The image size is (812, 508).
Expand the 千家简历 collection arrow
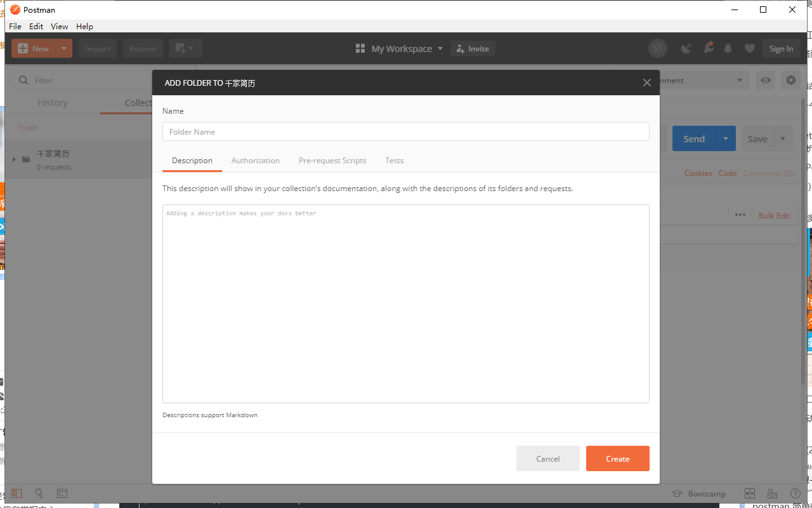click(14, 159)
